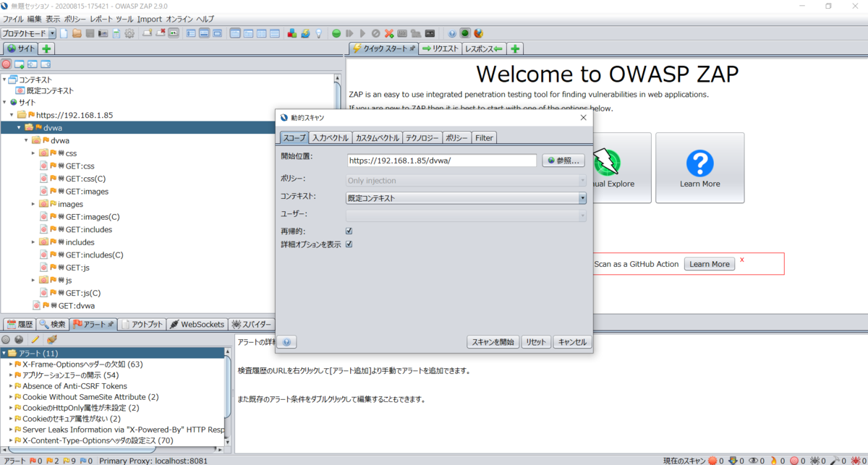This screenshot has height=465, width=868.
Task: Expand the css folder node
Action: [33, 153]
